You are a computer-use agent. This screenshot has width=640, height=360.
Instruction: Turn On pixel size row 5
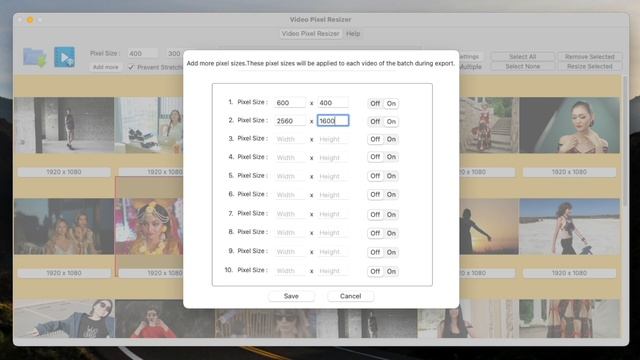[391, 176]
